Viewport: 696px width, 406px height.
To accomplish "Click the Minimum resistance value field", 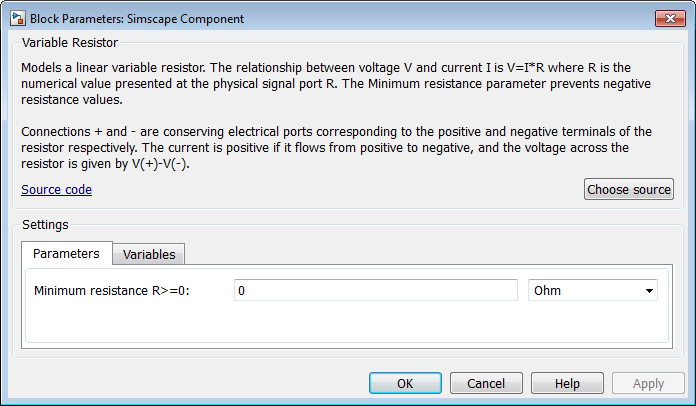I will pos(374,291).
